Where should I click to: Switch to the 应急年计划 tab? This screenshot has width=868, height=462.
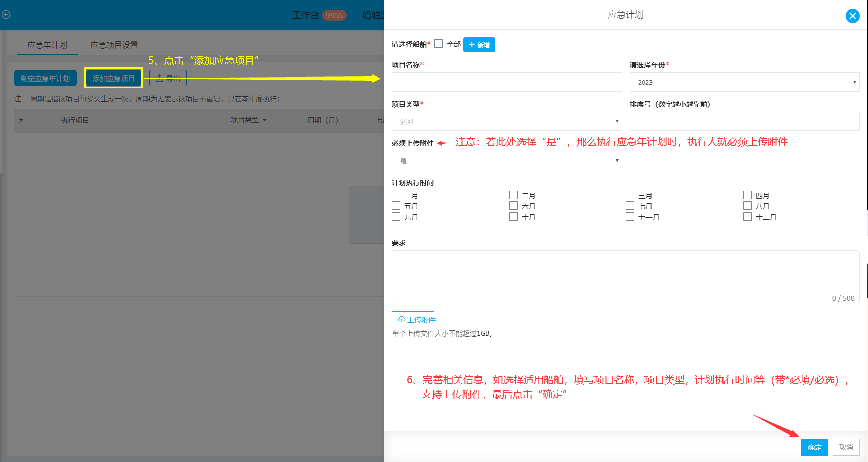(47, 45)
